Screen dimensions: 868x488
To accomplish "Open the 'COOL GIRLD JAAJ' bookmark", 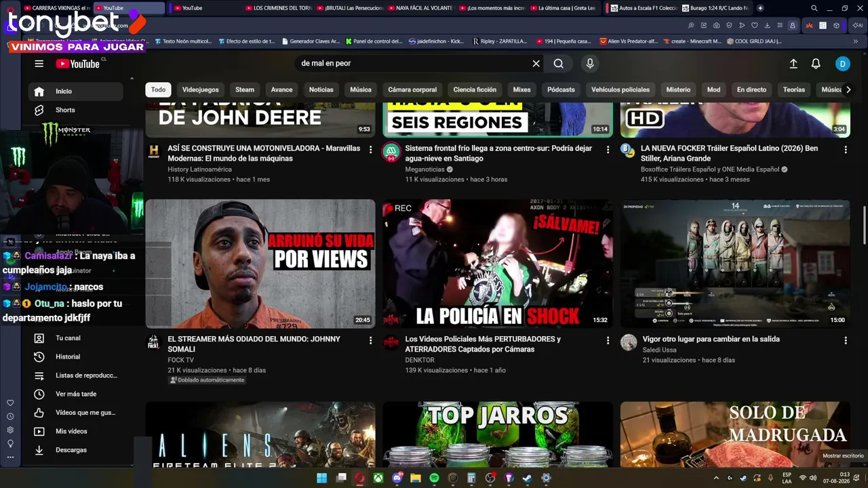I will 754,41.
